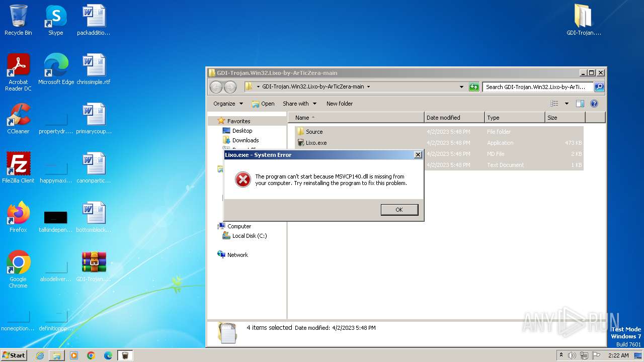Viewport: 644px width, 362px height.
Task: Launch Microsoft Edge desktop shortcut
Action: click(x=56, y=70)
